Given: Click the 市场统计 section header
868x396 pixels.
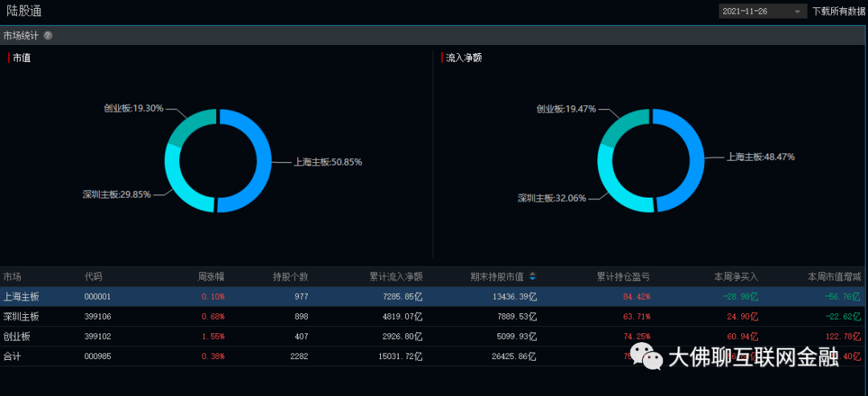Looking at the screenshot, I should tap(21, 35).
